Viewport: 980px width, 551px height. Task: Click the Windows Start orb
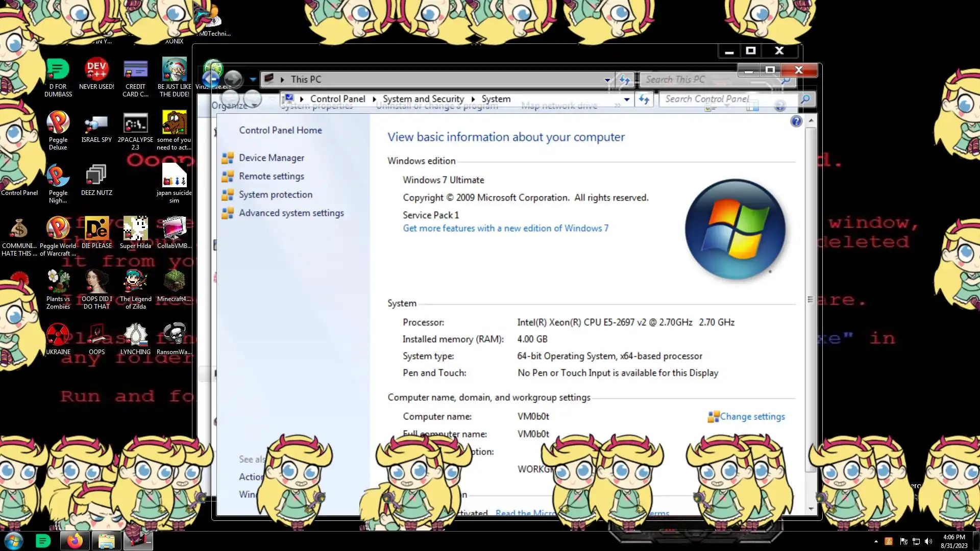14,541
